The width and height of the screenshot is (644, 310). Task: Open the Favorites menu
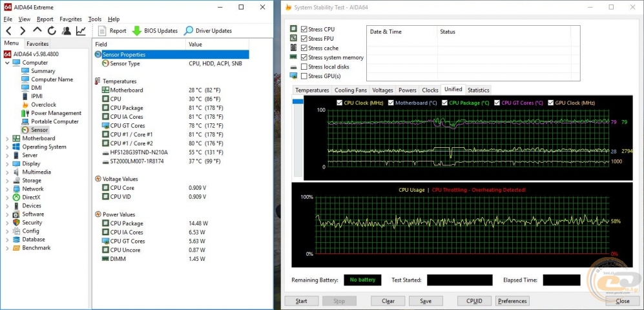pyautogui.click(x=70, y=19)
